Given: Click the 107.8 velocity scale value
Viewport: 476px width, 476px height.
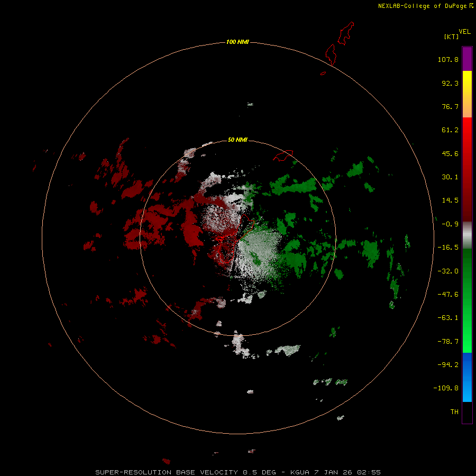Looking at the screenshot, I should tap(448, 59).
